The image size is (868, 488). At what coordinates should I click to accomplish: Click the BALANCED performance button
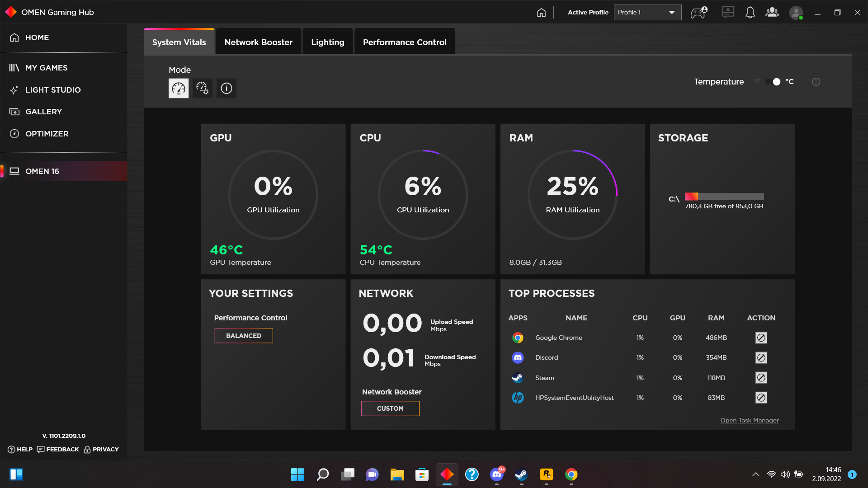coord(244,336)
